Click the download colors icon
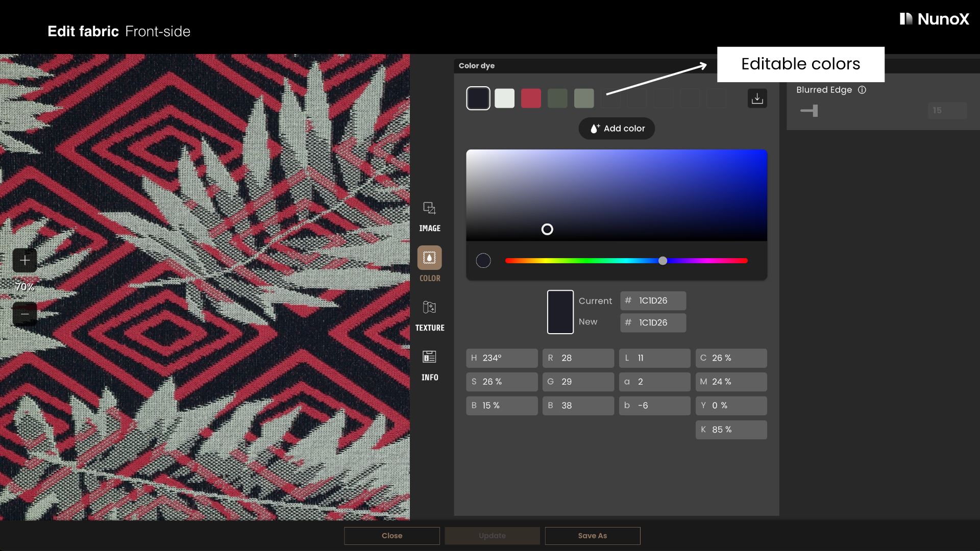Image resolution: width=980 pixels, height=551 pixels. [x=757, y=98]
